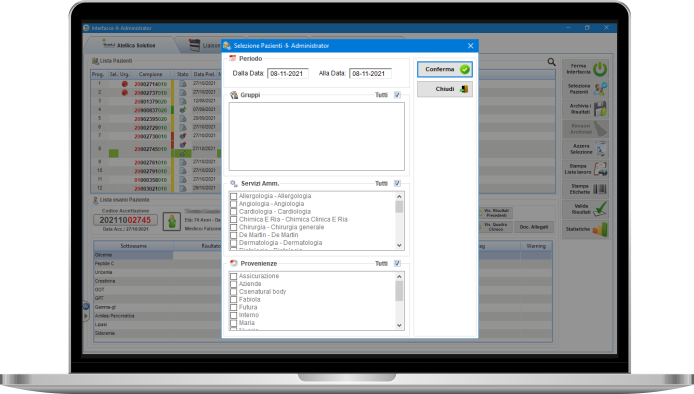Screen dimensions: 694x394
Task: Click the Provenienze list up scroll arrow
Action: coord(399,277)
